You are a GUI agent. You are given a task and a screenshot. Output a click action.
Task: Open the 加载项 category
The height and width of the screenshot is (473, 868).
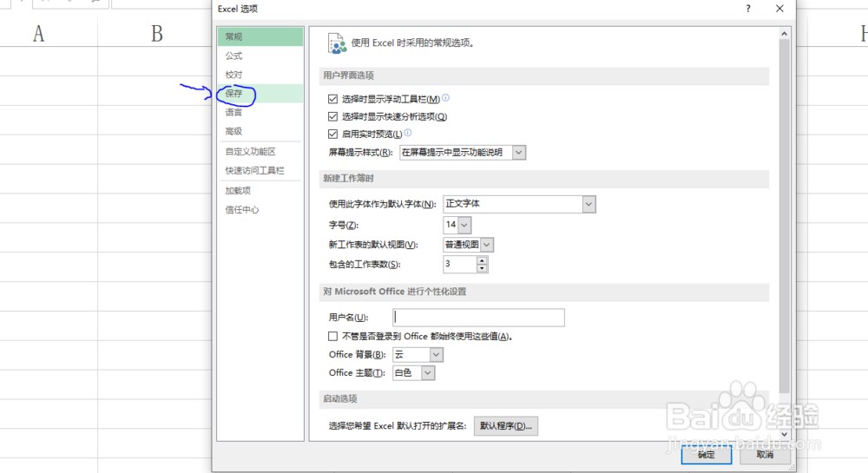pyautogui.click(x=260, y=191)
